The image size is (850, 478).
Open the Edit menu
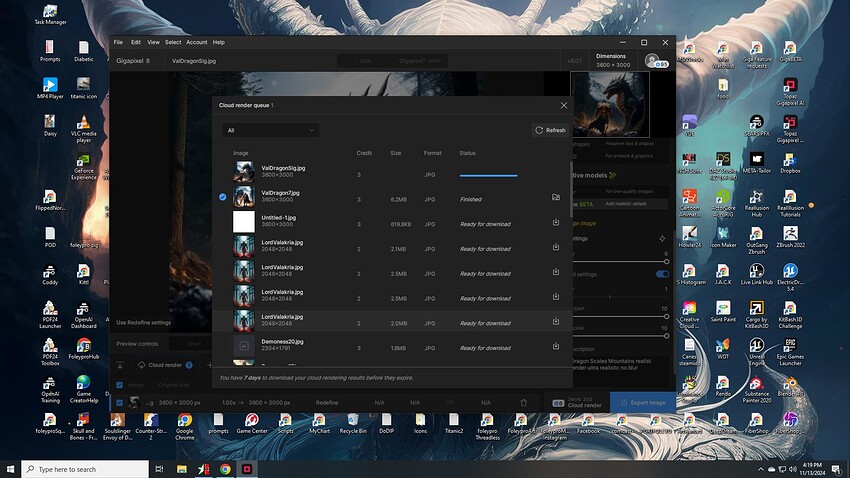[x=136, y=42]
